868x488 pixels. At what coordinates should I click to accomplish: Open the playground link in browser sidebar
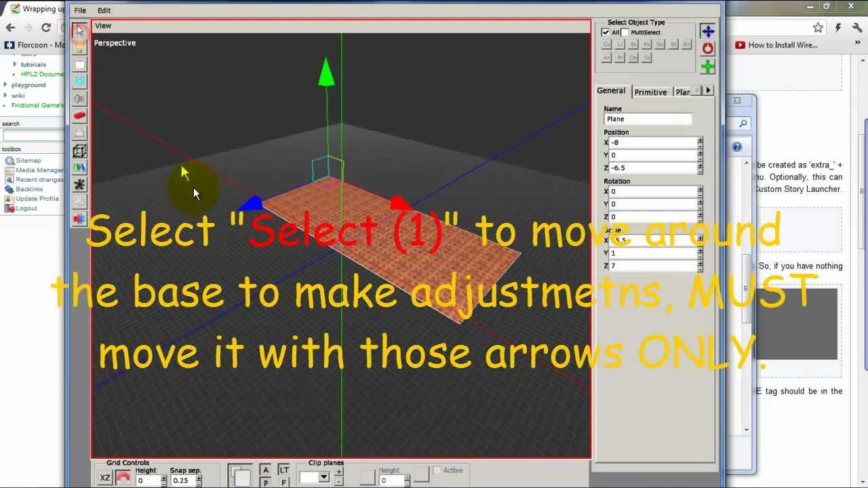tap(28, 85)
